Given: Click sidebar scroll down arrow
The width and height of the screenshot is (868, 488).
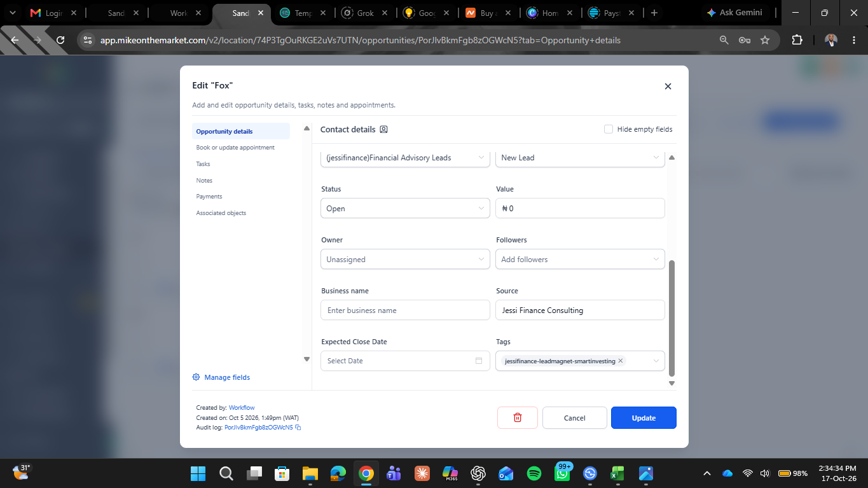Looking at the screenshot, I should [x=307, y=359].
